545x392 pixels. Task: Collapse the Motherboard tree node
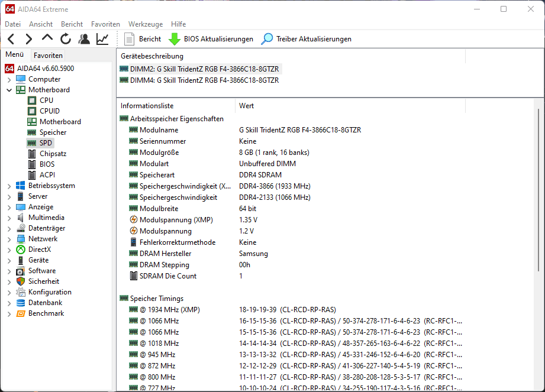[x=9, y=90]
